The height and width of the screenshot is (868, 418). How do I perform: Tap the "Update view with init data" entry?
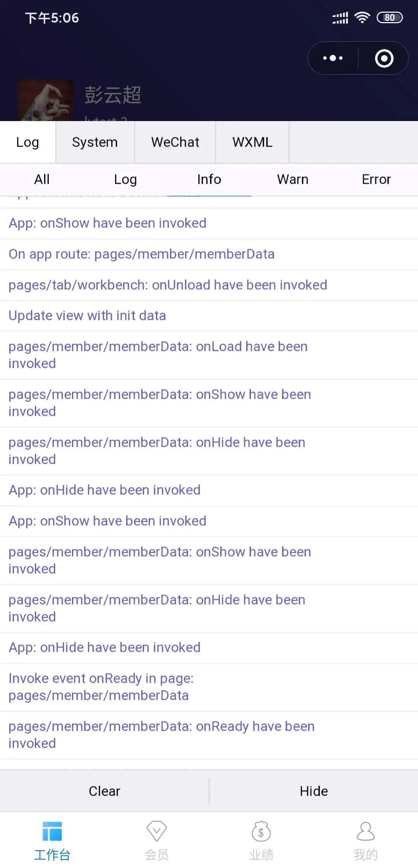pos(87,316)
